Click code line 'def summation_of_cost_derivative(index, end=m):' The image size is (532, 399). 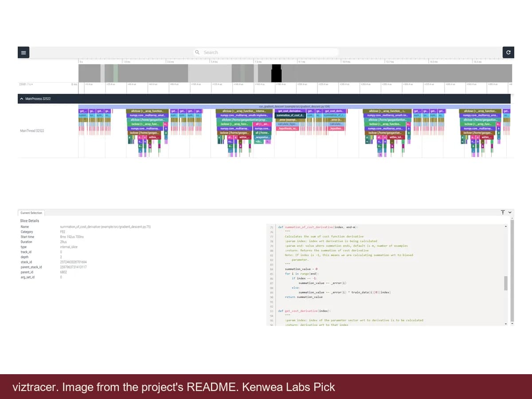click(x=318, y=227)
